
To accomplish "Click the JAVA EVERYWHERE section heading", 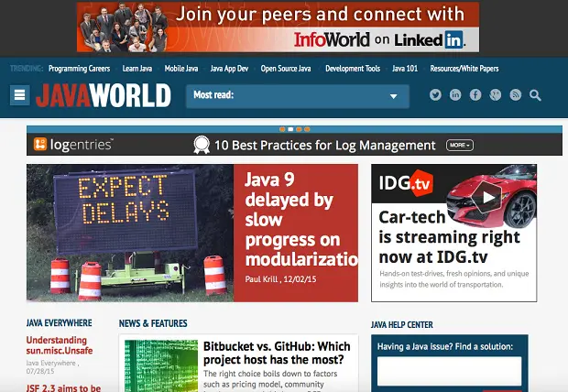I will tap(59, 322).
